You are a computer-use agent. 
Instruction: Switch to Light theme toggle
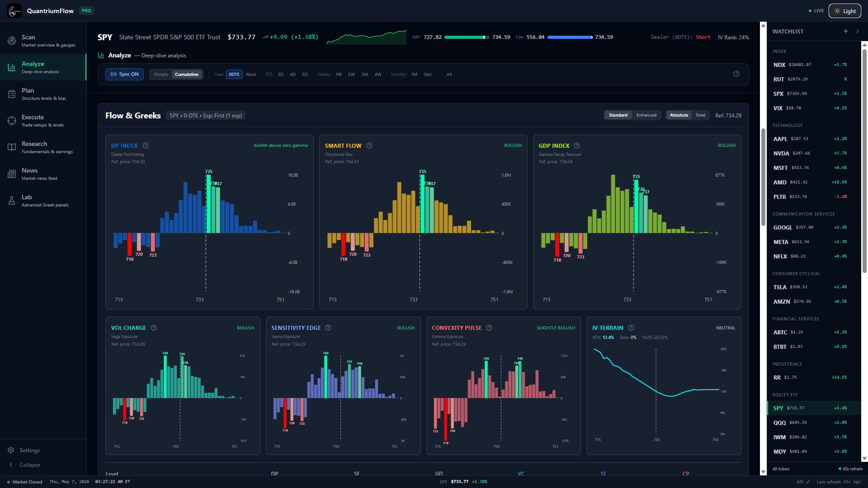(x=844, y=11)
